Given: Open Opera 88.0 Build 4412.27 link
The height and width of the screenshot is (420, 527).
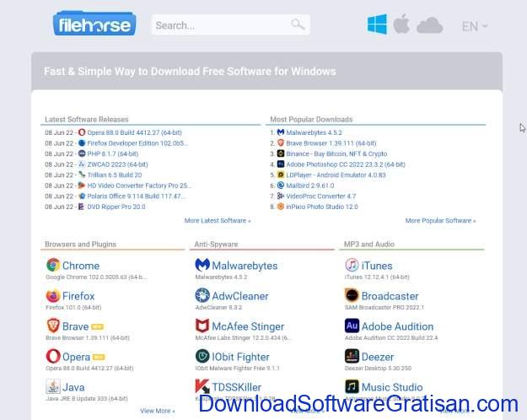Looking at the screenshot, I should coord(134,132).
